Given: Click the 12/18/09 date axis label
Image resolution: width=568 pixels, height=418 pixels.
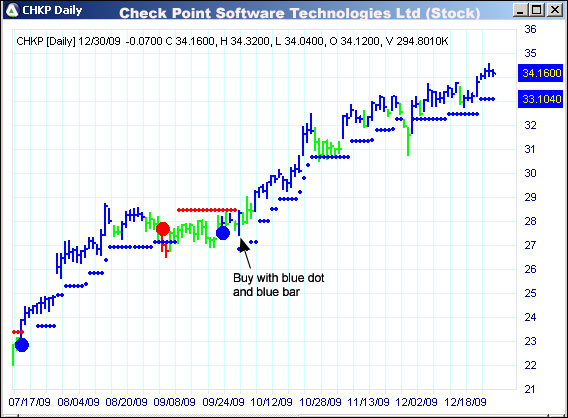Looking at the screenshot, I should coord(465,402).
